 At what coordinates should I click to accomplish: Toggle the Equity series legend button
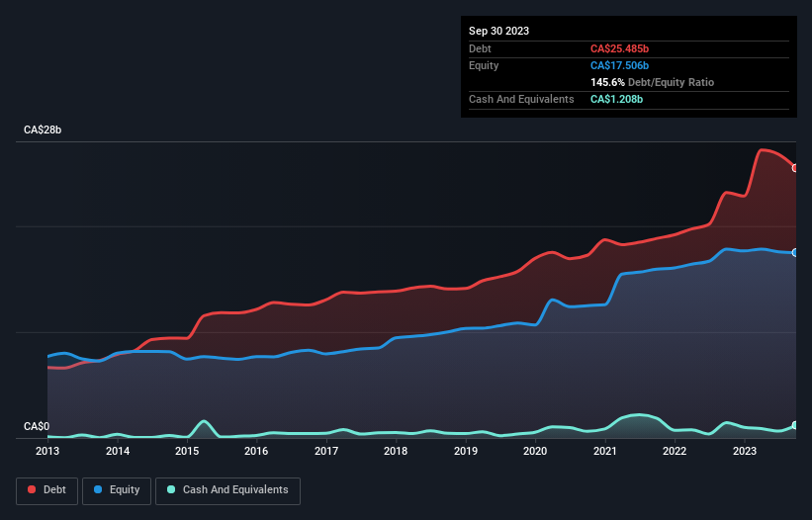coord(117,490)
